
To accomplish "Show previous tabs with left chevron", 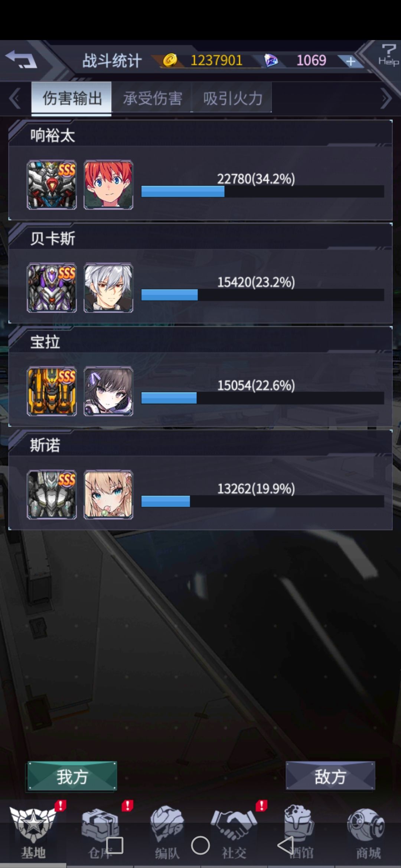I will pos(15,99).
